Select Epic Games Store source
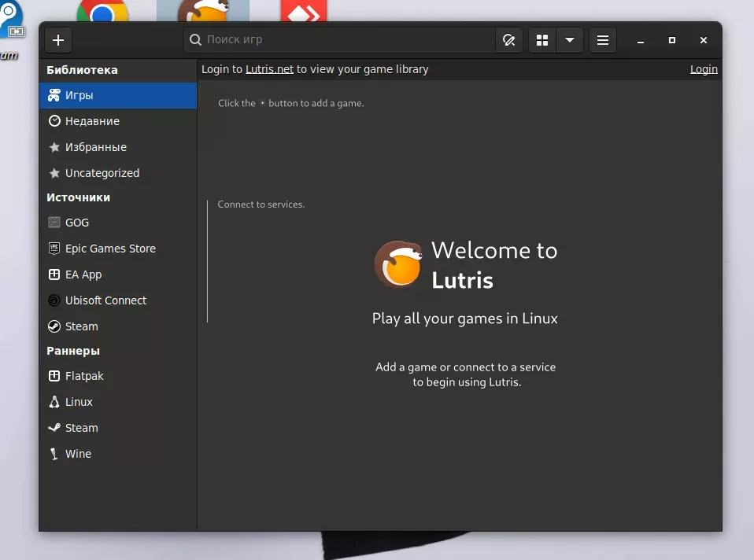Screen dimensions: 754x560 click(x=110, y=249)
